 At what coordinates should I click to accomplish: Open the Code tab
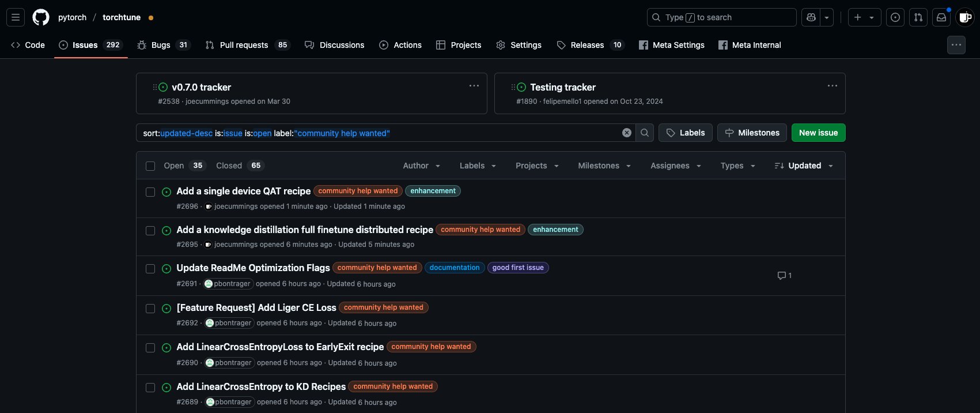(x=28, y=45)
